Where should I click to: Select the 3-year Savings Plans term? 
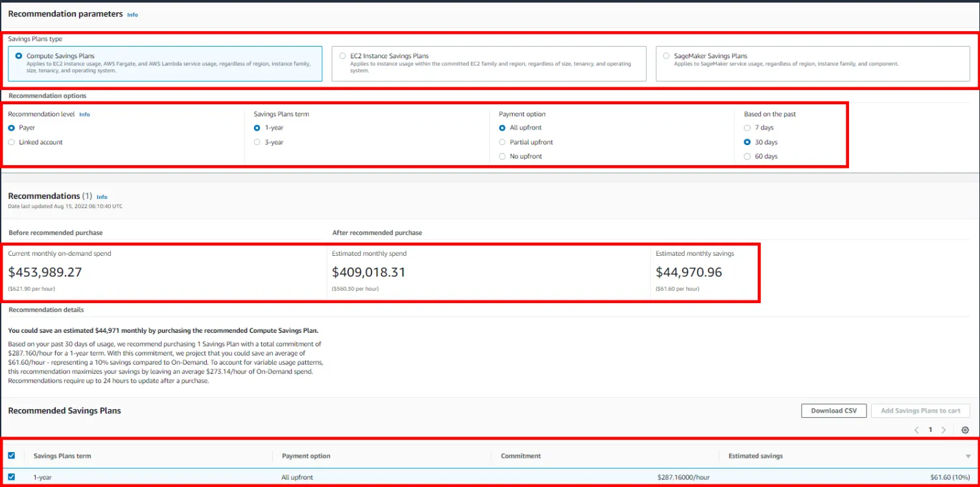tap(257, 142)
